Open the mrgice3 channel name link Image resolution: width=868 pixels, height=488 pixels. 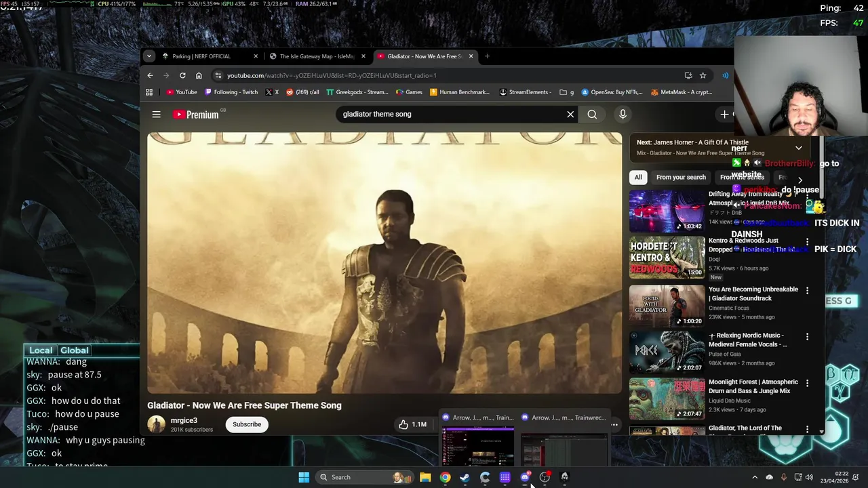(184, 420)
